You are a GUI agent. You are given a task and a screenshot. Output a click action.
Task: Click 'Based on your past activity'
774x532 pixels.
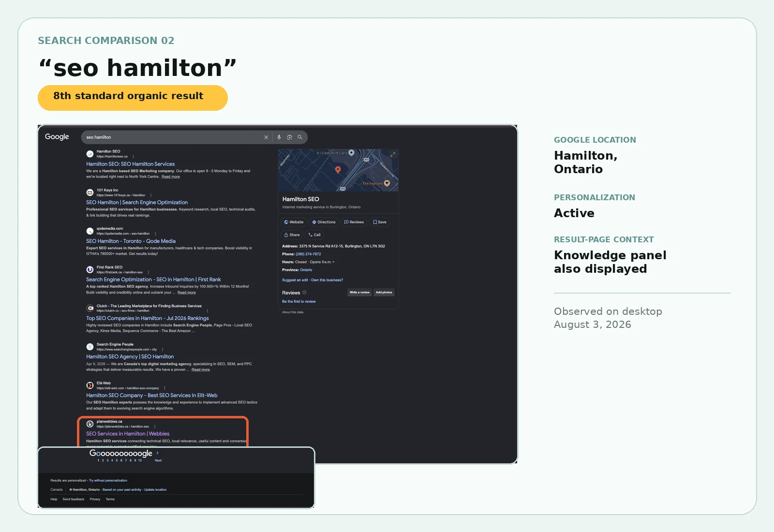point(122,490)
